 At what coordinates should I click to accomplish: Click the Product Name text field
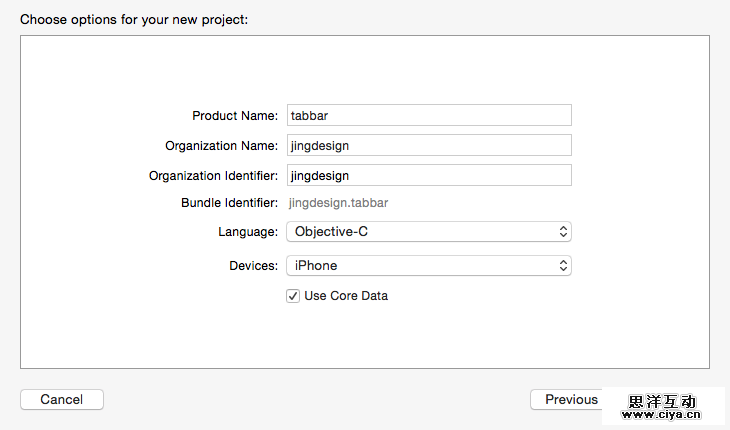click(429, 115)
